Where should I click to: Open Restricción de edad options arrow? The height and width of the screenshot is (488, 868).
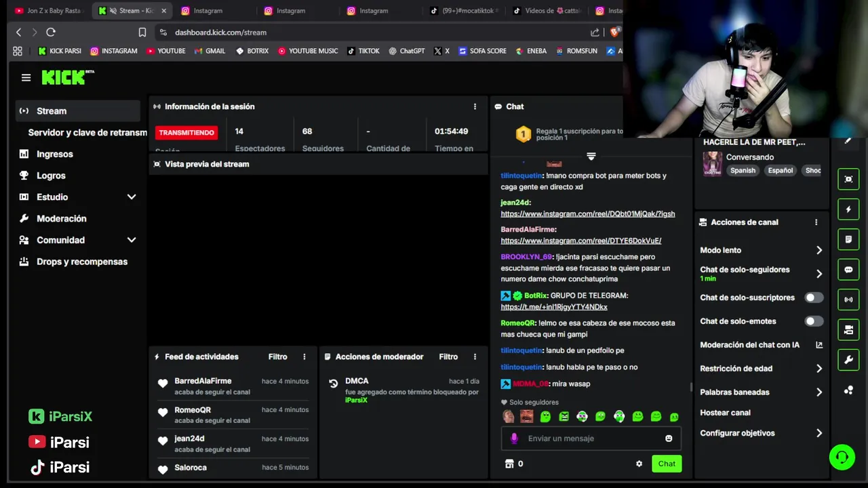tap(819, 369)
